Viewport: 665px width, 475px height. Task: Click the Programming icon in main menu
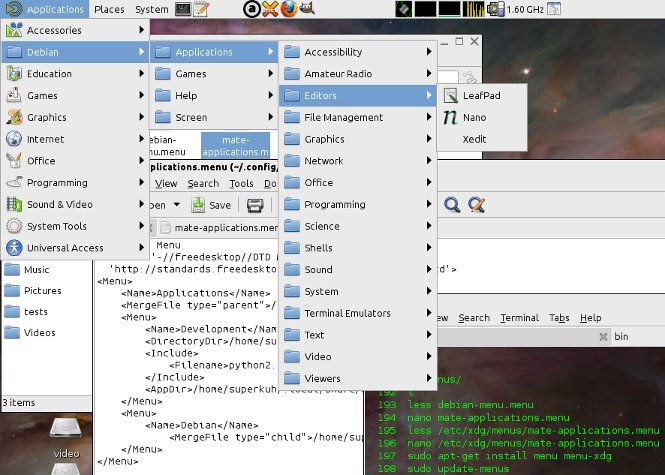pos(14,182)
